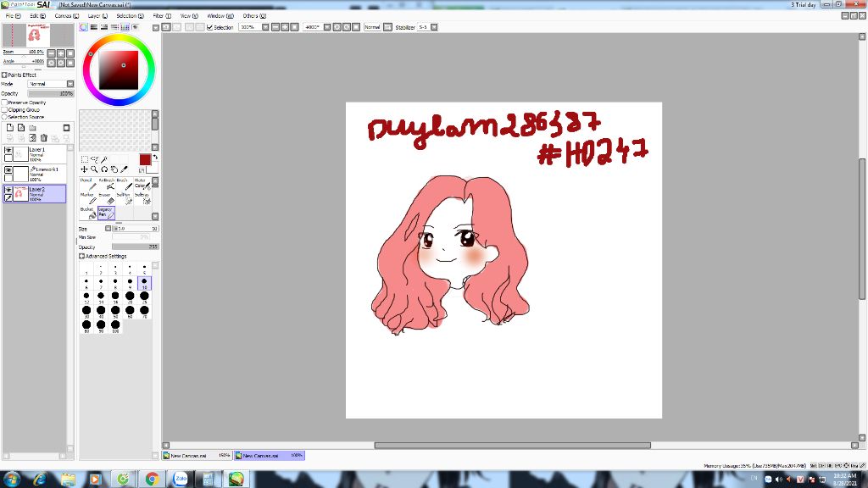Select the Legacy Pen tool
Viewport: 868px width, 488px height.
click(106, 213)
